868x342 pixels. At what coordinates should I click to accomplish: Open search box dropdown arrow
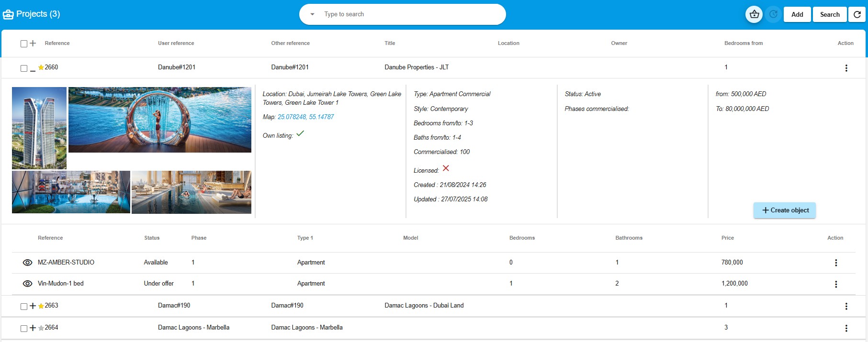[313, 14]
